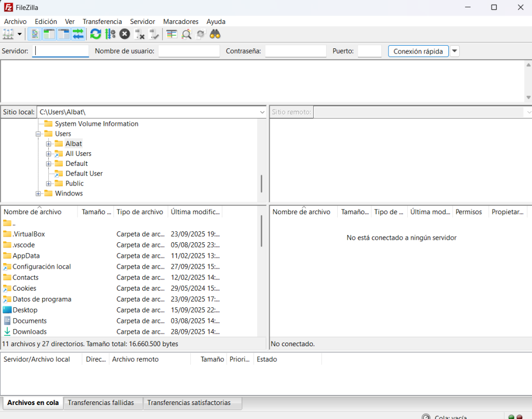Toggle message log display
The image size is (532, 419).
tap(35, 34)
